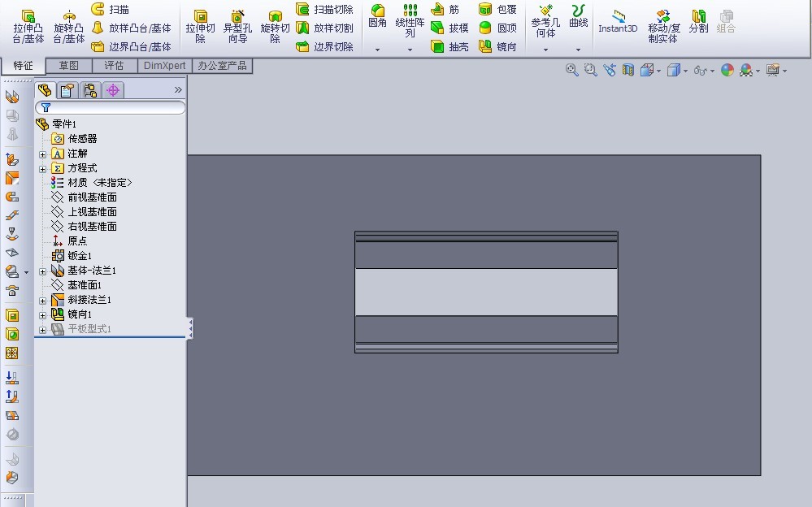Toggle the Hide/Show Items glasses icon
Viewport: 812px width, 507px height.
pos(700,70)
